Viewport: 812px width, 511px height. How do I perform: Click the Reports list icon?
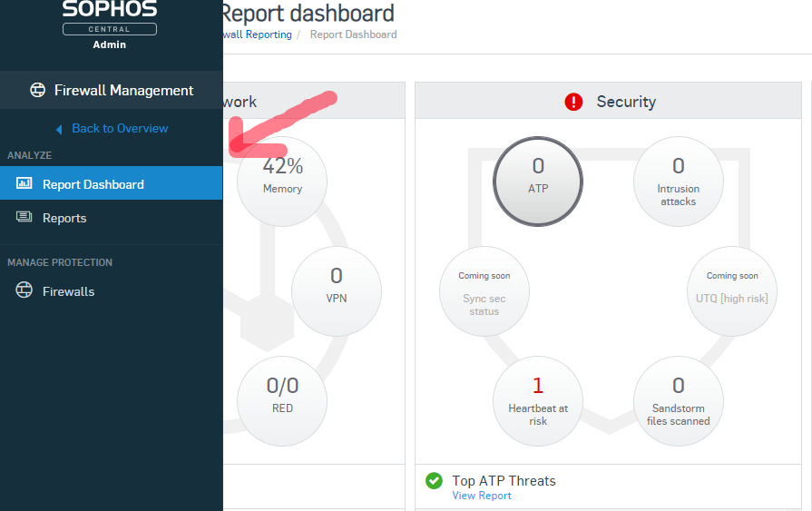[24, 217]
